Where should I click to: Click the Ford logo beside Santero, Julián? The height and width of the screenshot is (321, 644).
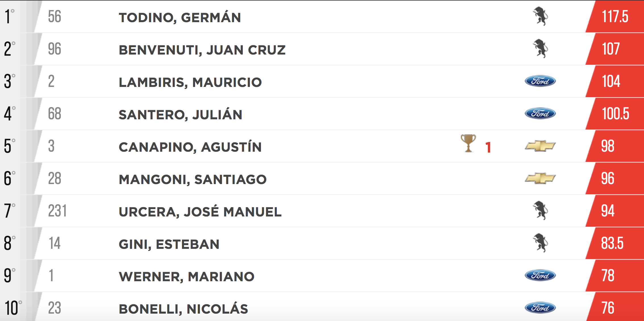[x=540, y=114]
